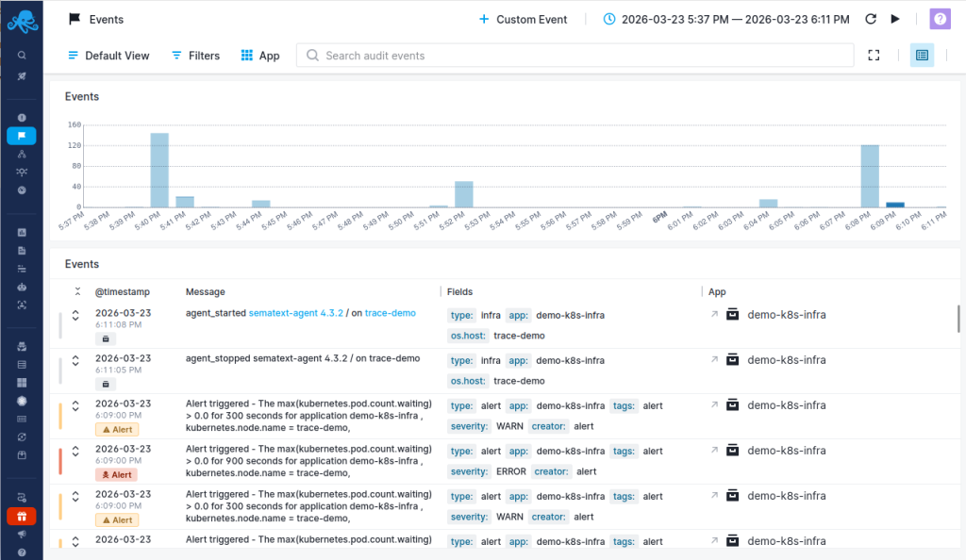Open the App selector

coord(260,56)
